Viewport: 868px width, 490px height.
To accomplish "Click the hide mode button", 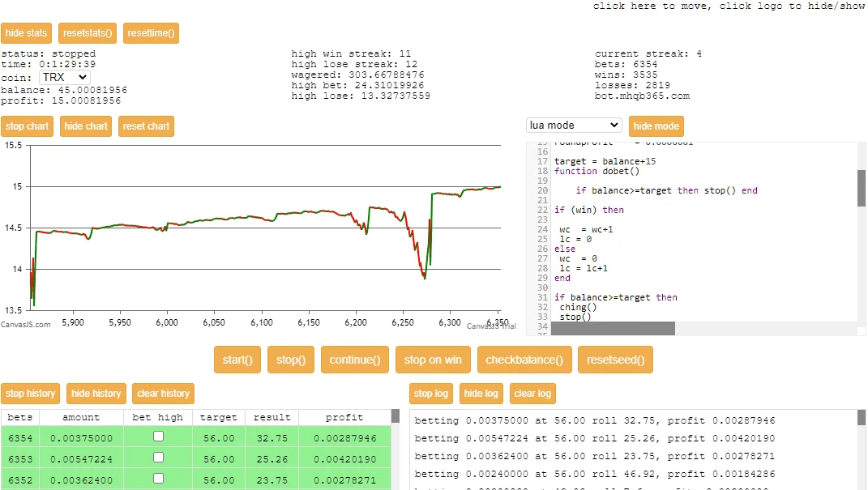I will 656,126.
